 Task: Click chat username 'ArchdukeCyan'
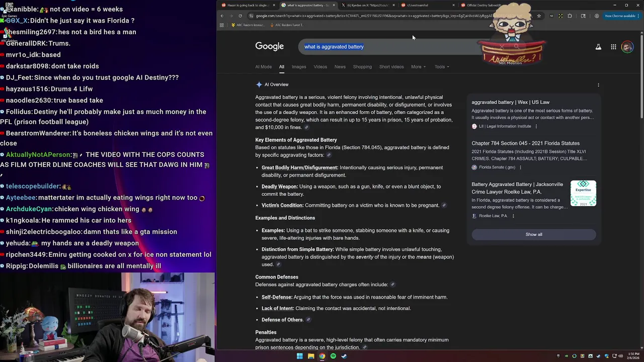(29, 209)
